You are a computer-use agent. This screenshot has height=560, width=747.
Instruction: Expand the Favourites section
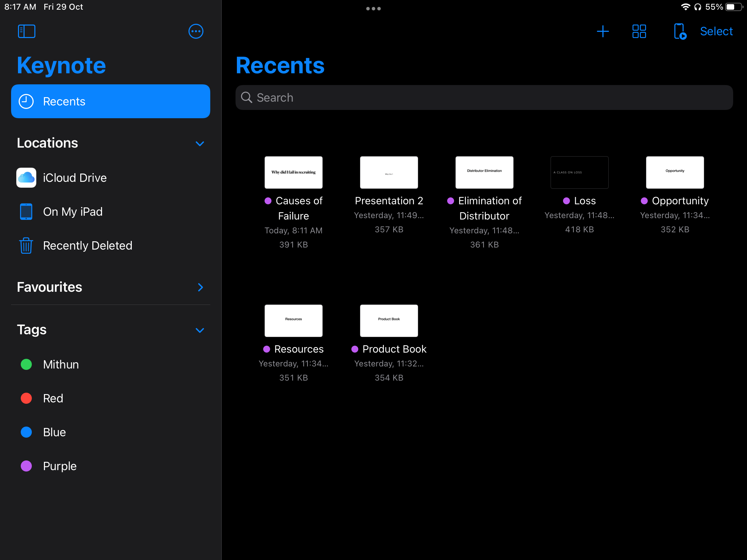pos(200,287)
